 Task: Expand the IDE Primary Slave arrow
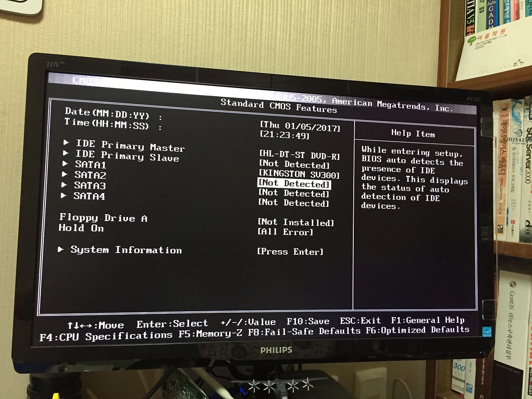point(66,153)
